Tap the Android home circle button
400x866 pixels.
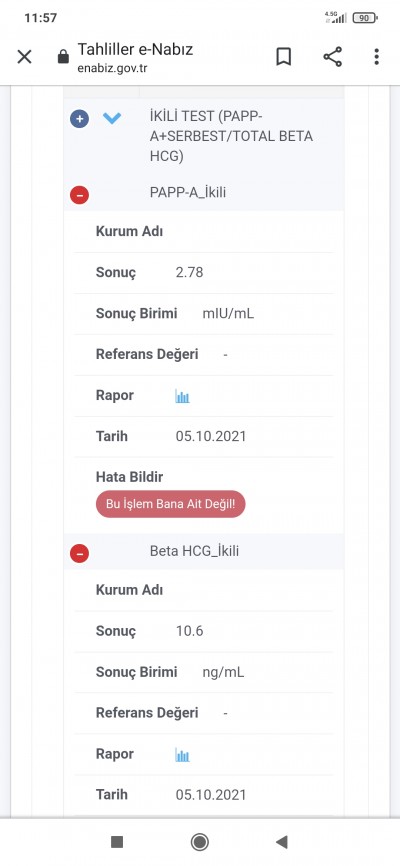199,842
